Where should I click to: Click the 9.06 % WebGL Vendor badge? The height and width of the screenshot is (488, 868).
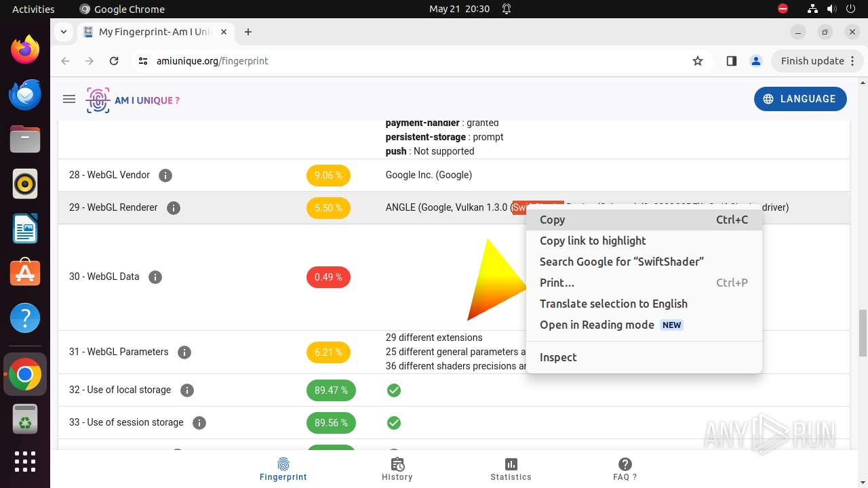point(328,176)
